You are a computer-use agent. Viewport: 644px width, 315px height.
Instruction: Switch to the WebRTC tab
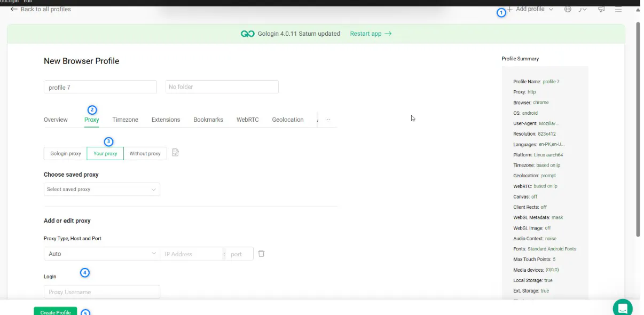[248, 120]
